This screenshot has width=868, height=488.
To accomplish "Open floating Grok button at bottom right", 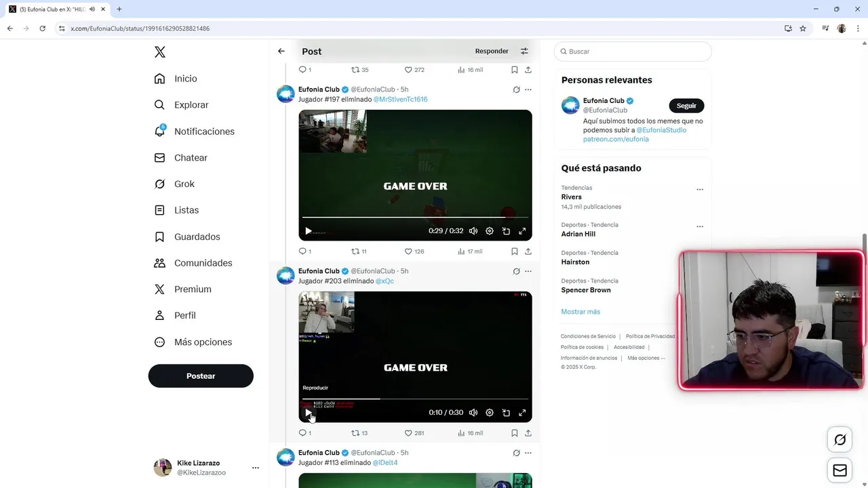I will click(x=840, y=440).
